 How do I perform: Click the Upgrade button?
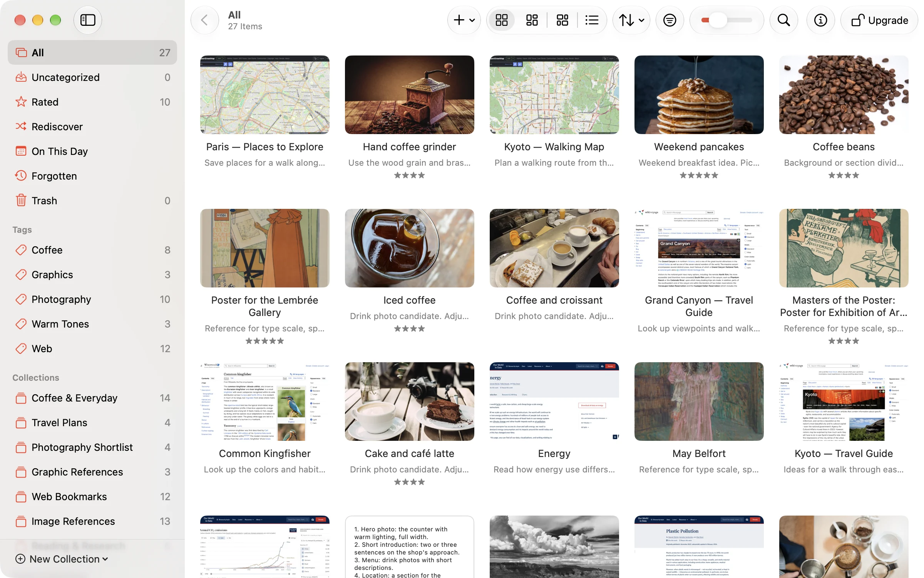(879, 20)
